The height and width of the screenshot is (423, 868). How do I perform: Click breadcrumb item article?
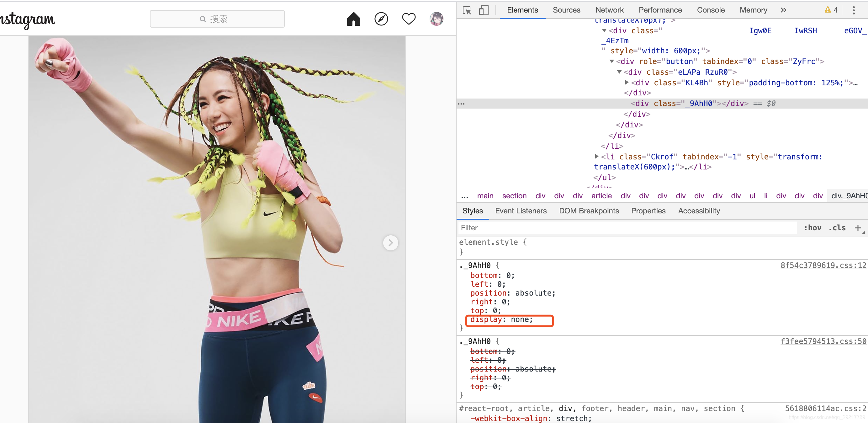[x=601, y=196]
